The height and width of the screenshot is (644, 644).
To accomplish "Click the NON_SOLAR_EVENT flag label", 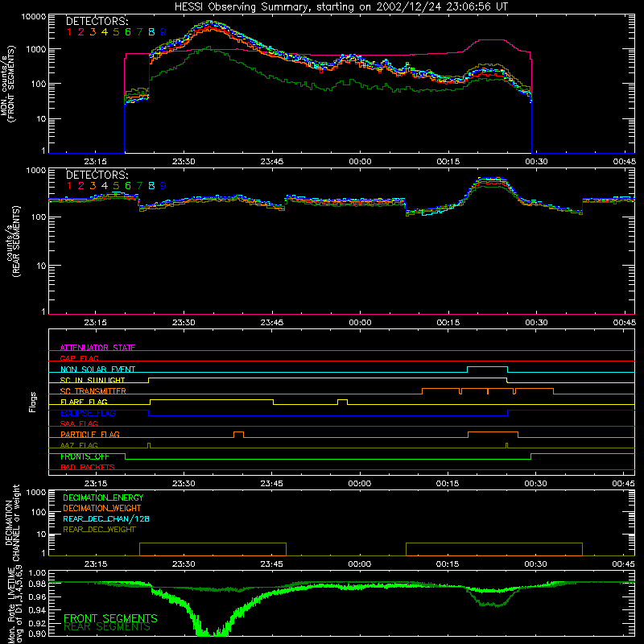I will pyautogui.click(x=97, y=369).
